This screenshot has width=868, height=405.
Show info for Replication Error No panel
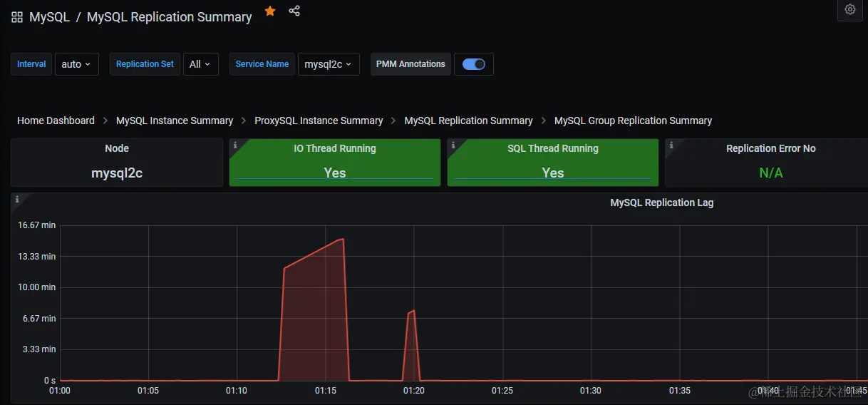(671, 145)
